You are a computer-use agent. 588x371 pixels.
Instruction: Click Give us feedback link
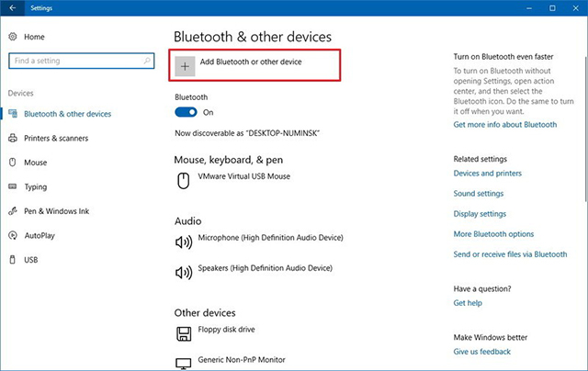481,352
